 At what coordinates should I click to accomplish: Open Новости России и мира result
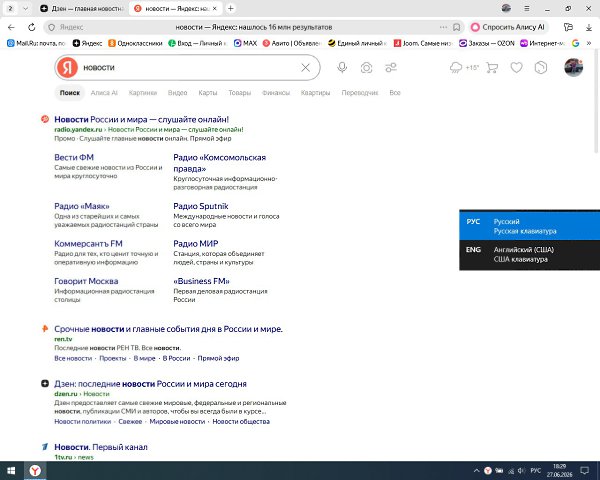(142, 119)
